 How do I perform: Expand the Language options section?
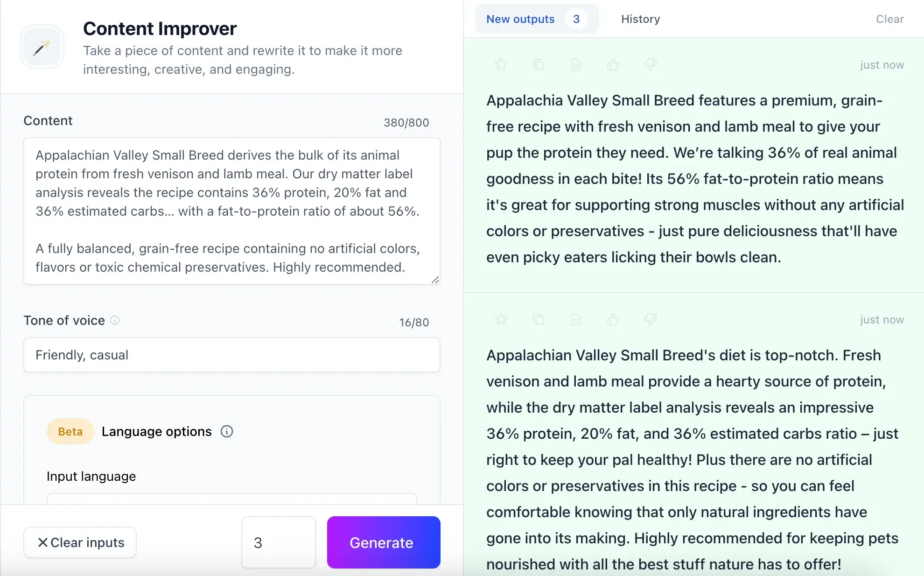156,431
